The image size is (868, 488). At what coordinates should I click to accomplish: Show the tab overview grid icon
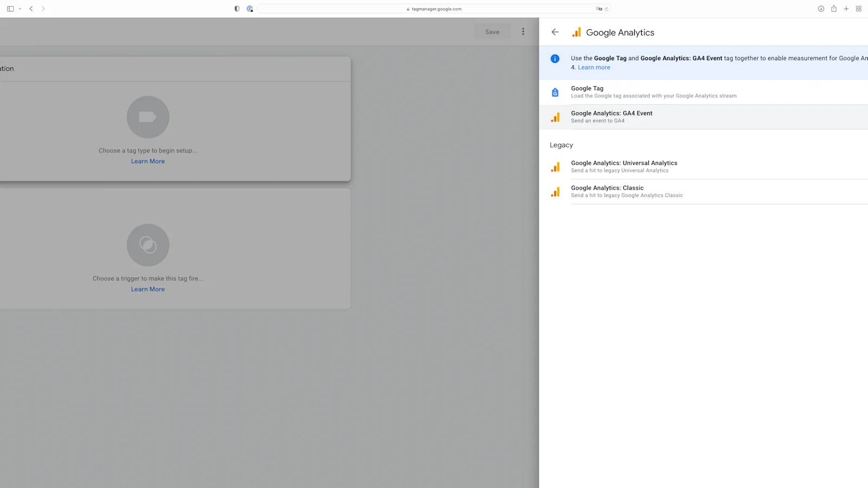(x=859, y=9)
